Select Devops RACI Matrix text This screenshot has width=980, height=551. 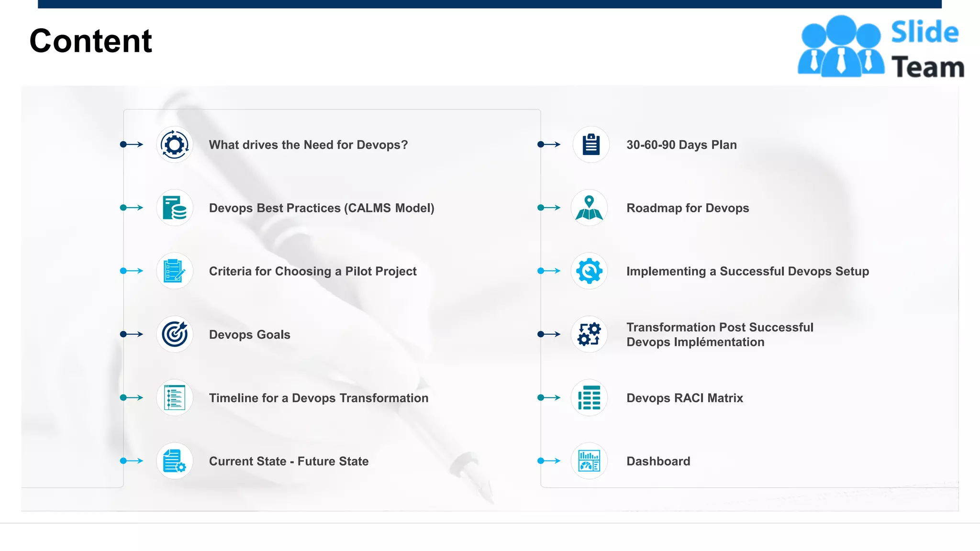pos(684,398)
